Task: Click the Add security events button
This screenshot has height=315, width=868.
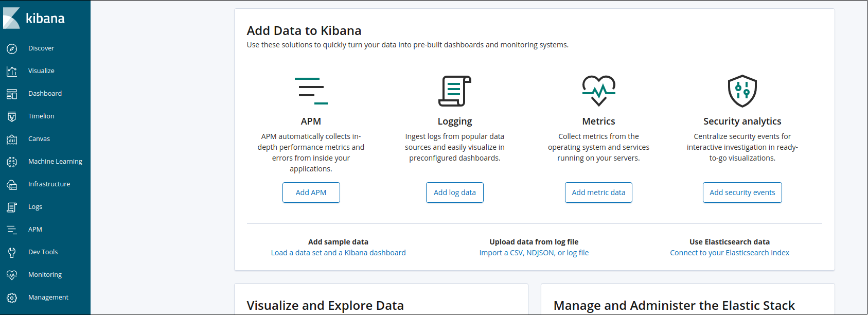Action: (742, 192)
